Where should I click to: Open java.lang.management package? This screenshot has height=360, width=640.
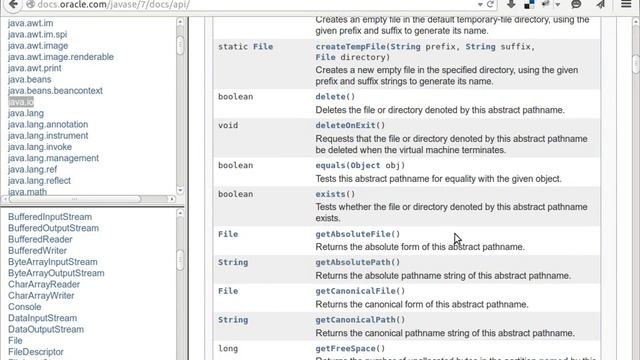tap(53, 158)
